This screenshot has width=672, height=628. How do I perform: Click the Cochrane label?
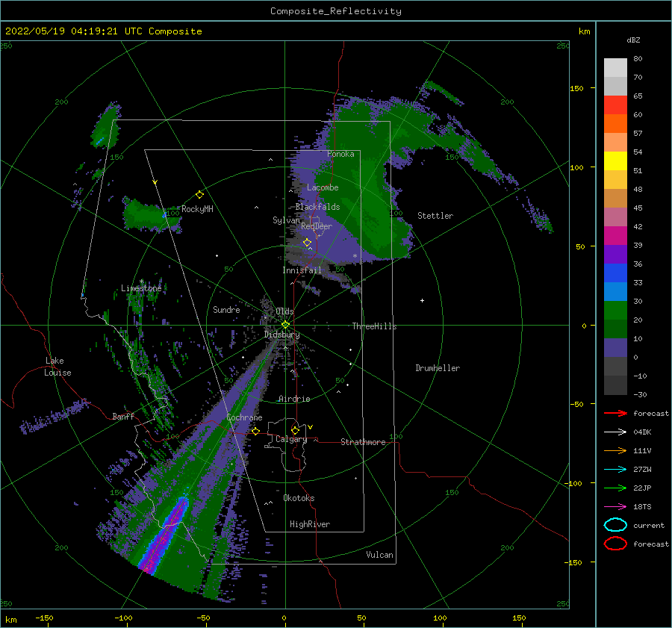click(x=244, y=417)
